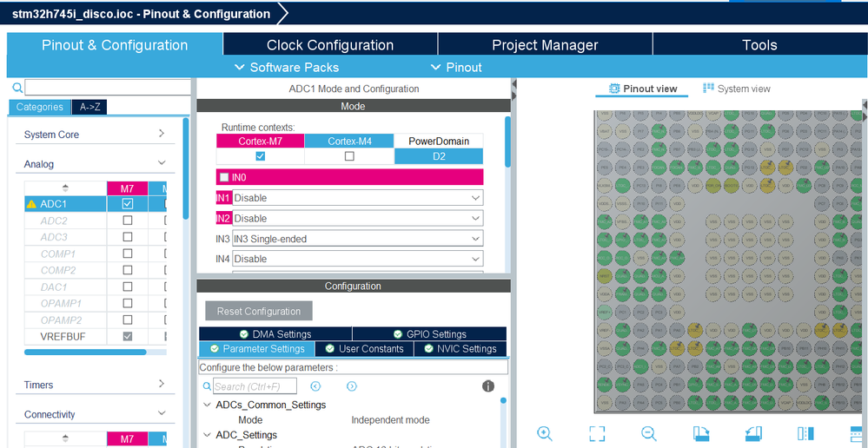The height and width of the screenshot is (448, 868).
Task: Collapse the ADCs_Common_Settings group
Action: tap(207, 405)
